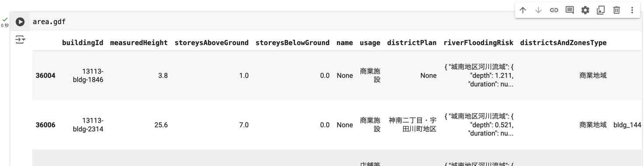Click the green execution checkmark status
Image resolution: width=644 pixels, height=166 pixels.
click(5, 20)
